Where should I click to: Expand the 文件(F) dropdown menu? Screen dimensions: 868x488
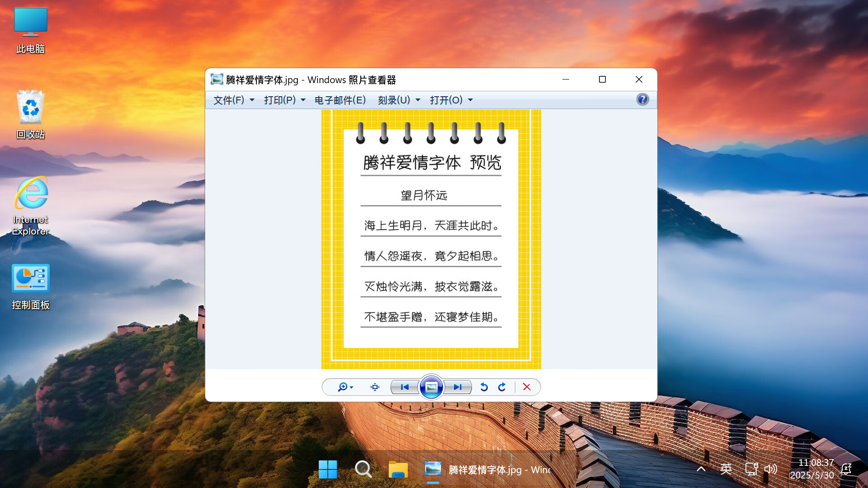click(234, 100)
